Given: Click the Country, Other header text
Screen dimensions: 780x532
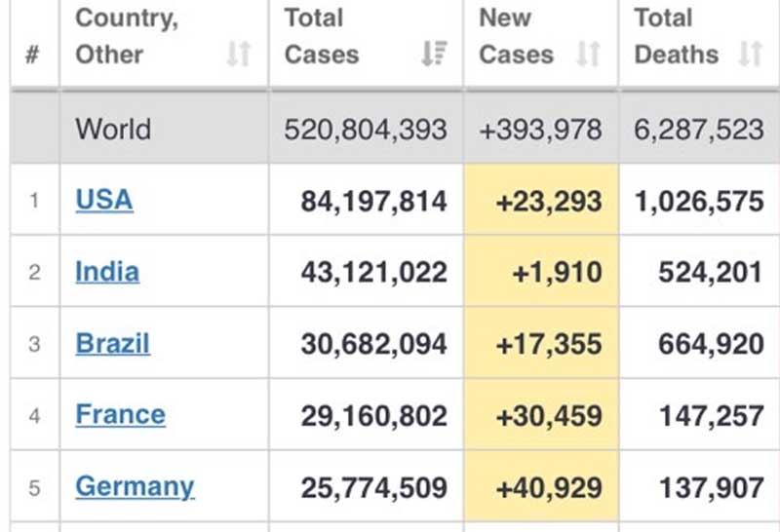Looking at the screenshot, I should click(127, 36).
